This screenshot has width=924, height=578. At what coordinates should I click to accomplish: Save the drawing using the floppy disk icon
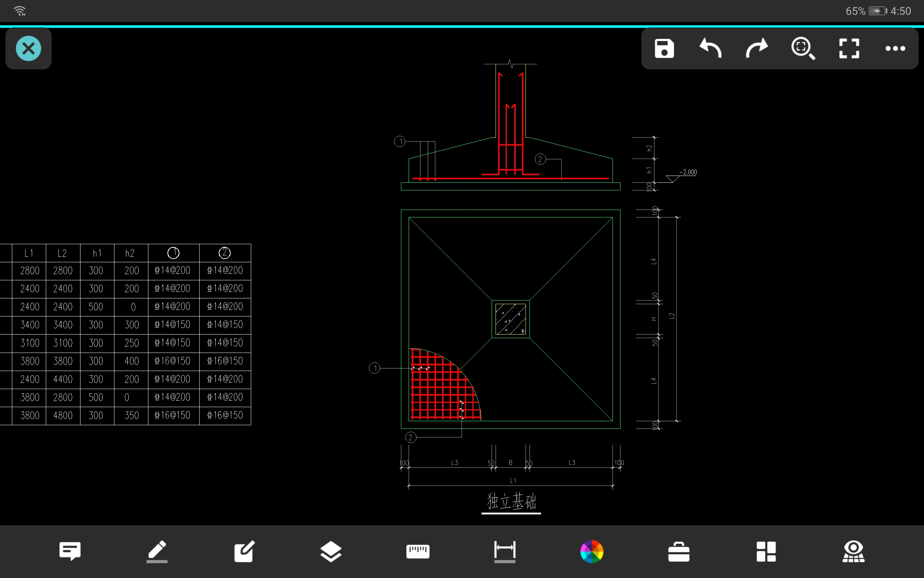tap(664, 48)
